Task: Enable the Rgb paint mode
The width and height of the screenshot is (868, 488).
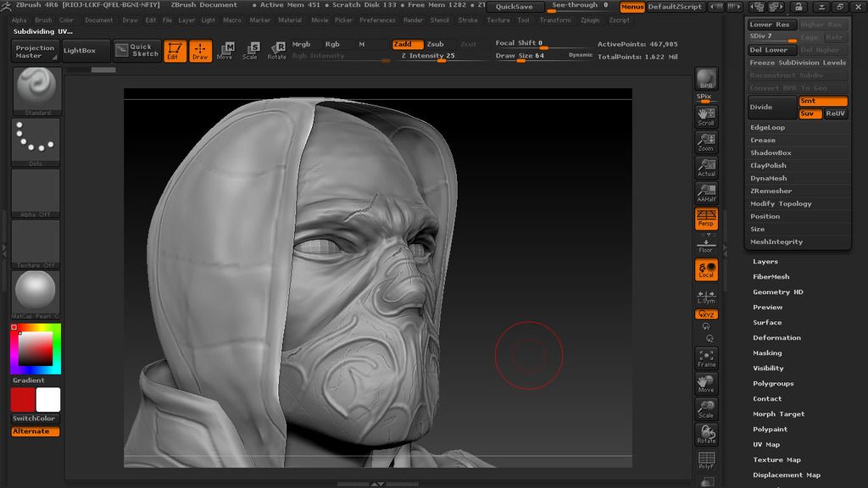Action: point(332,44)
